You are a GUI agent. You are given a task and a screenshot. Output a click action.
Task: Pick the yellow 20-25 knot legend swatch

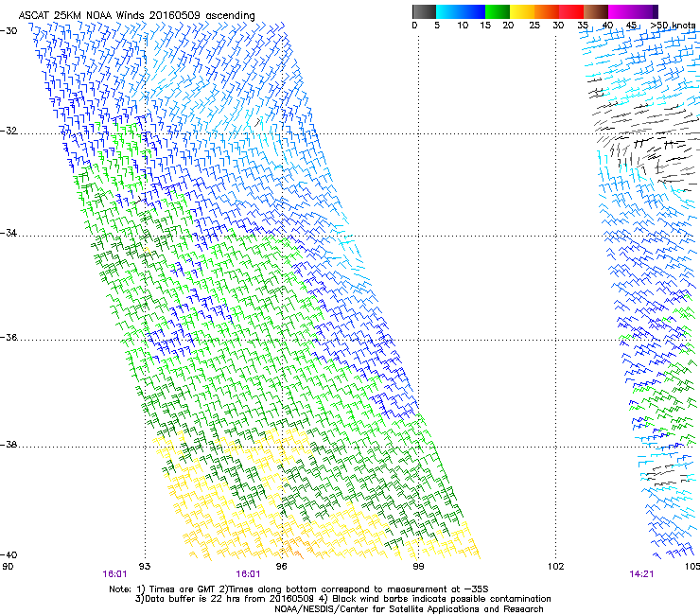click(522, 11)
